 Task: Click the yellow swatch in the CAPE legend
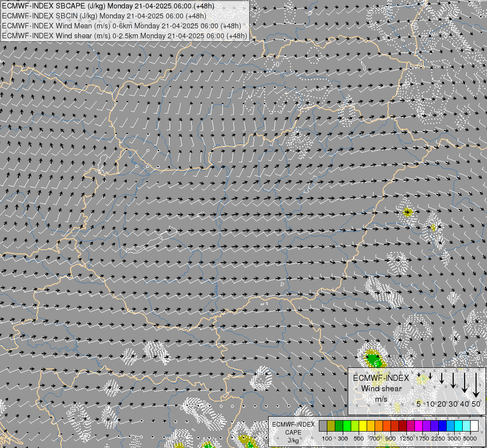[x=363, y=426]
